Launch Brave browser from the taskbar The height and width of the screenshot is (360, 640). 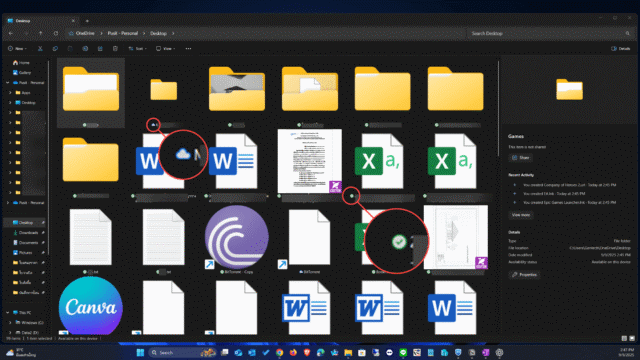click(307, 353)
